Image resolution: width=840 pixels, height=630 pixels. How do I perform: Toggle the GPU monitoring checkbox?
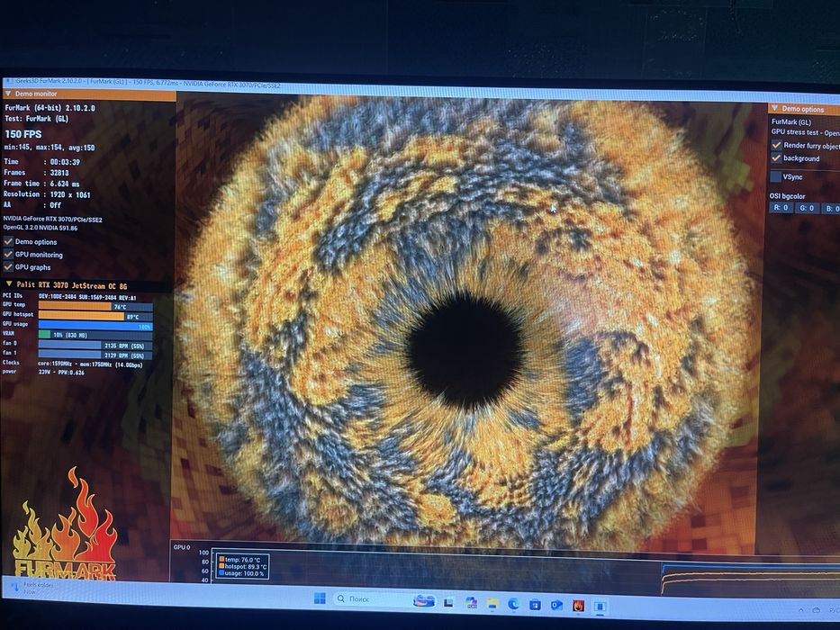(x=8, y=255)
